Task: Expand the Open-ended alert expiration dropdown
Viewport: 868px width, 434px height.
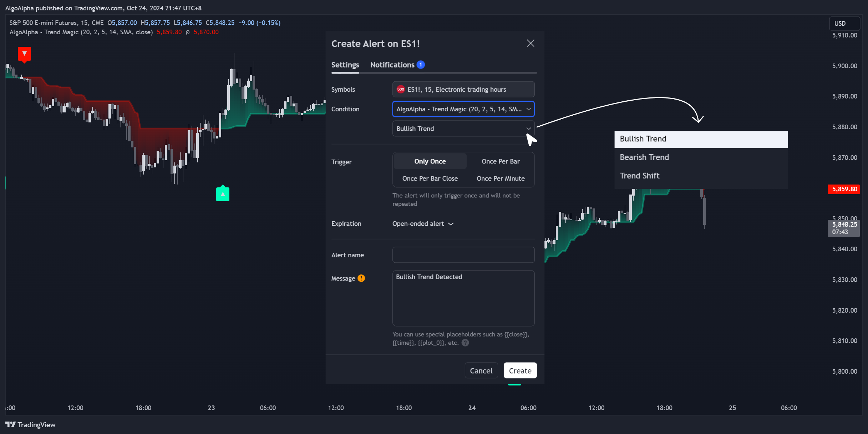Action: 423,224
